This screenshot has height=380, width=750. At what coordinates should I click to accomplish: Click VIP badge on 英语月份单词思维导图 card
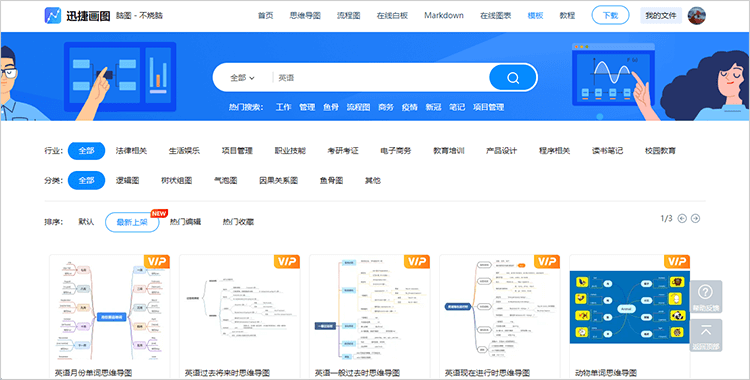[x=157, y=261]
